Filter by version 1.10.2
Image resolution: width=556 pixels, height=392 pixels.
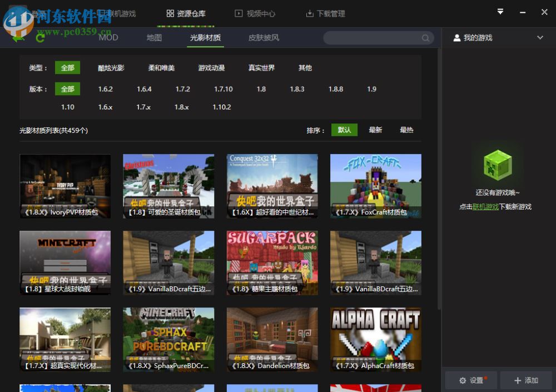[x=222, y=107]
